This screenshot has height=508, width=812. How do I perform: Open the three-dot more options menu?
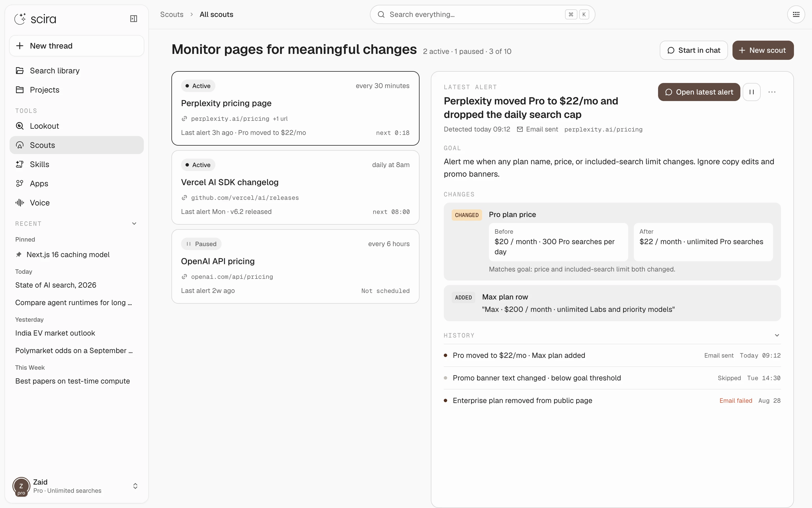pyautogui.click(x=772, y=92)
